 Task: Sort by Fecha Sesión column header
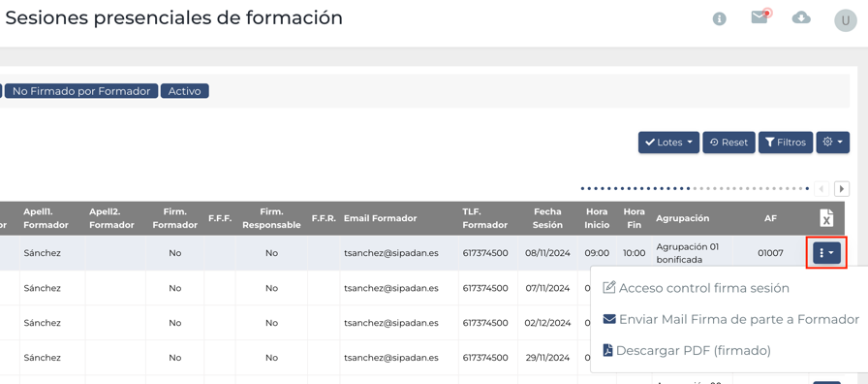click(548, 218)
